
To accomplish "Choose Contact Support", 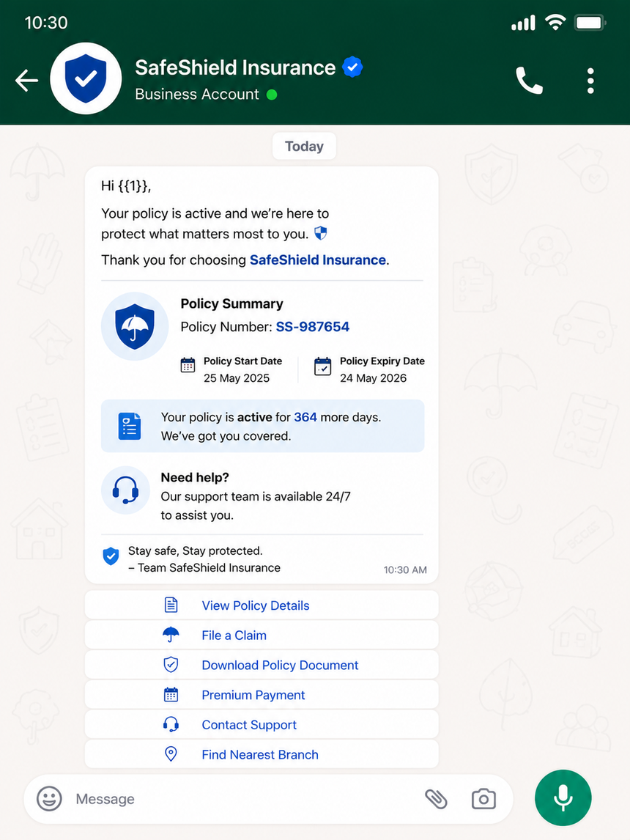I will point(262,725).
